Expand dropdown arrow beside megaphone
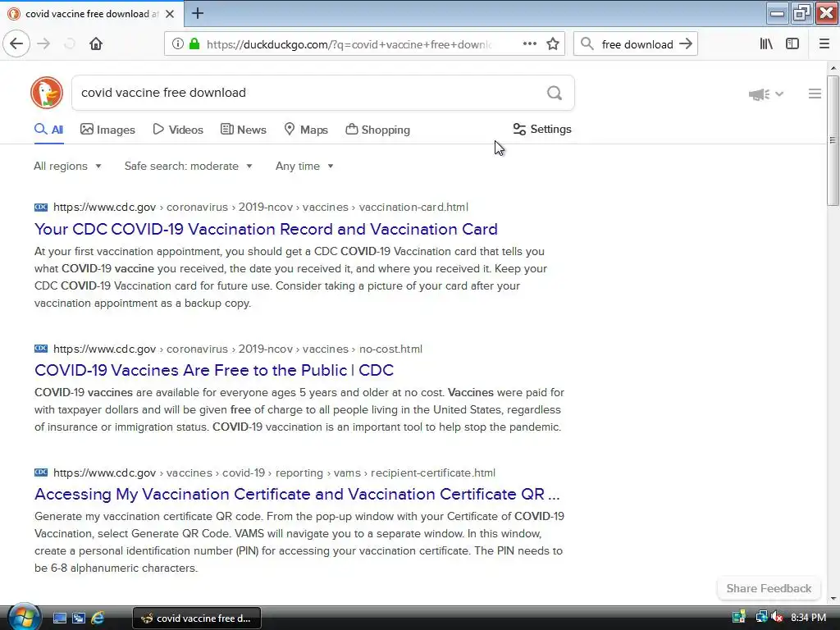This screenshot has height=630, width=840. tap(779, 94)
